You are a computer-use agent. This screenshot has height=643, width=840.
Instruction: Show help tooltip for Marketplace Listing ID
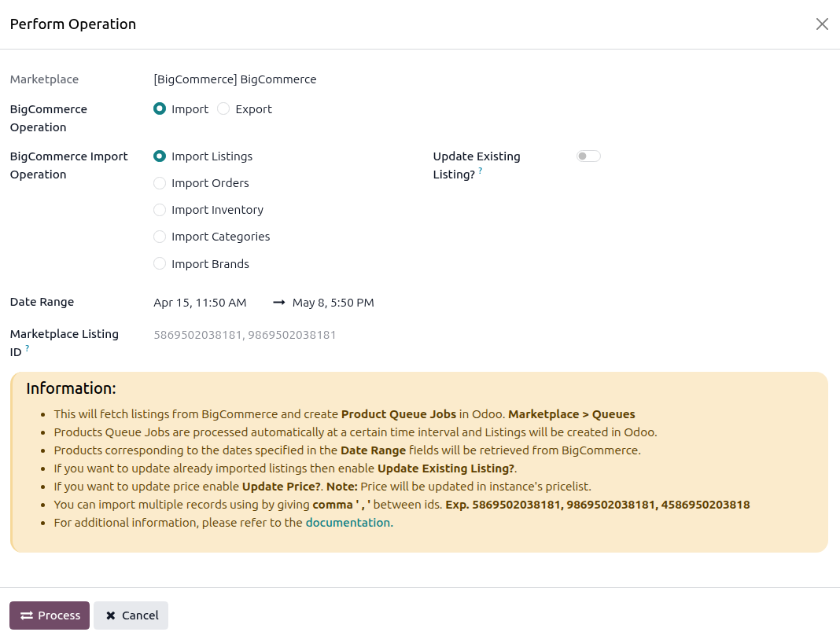click(28, 348)
